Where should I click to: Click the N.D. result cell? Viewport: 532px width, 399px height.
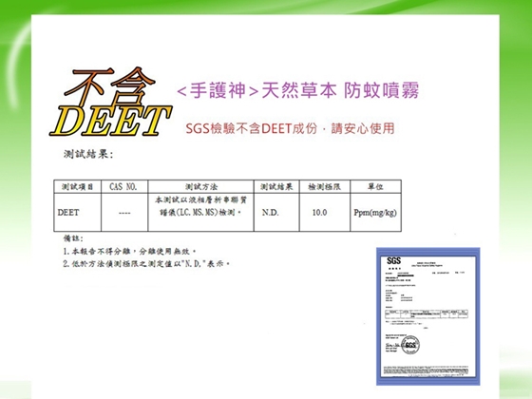(276, 213)
